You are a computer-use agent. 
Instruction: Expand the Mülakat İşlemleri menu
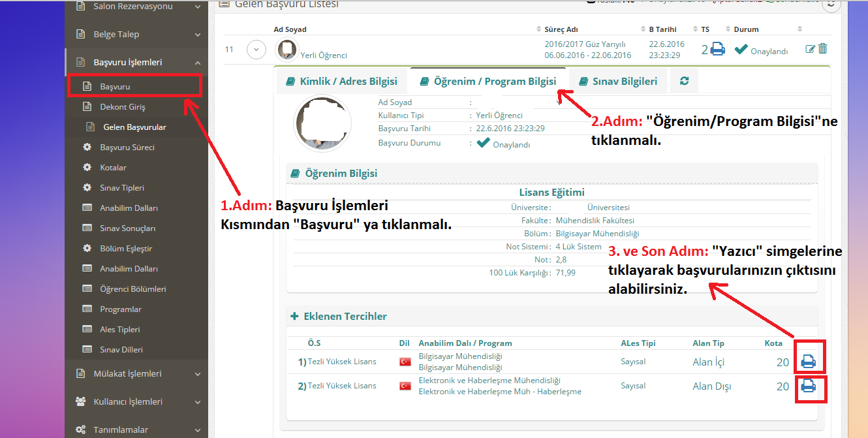click(197, 374)
